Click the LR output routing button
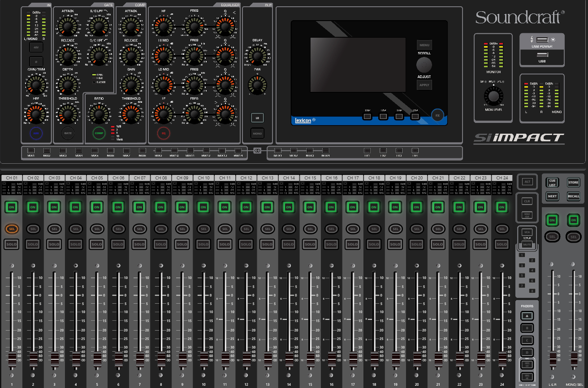This screenshot has height=388, width=588. click(x=257, y=117)
